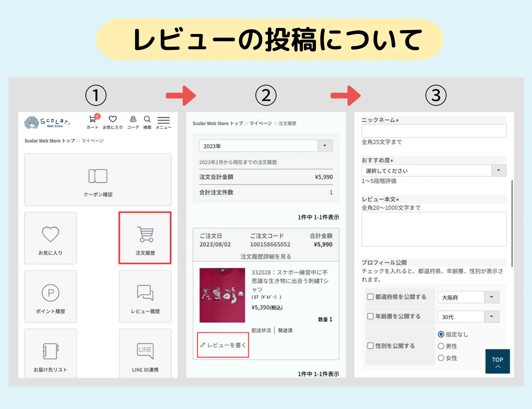The height and width of the screenshot is (409, 532).
Task: Click マイページ breadcrumb in order history
Action: click(x=261, y=124)
